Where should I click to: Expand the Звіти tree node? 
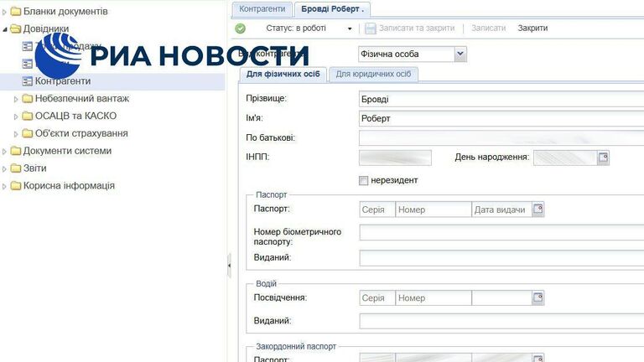[4, 169]
